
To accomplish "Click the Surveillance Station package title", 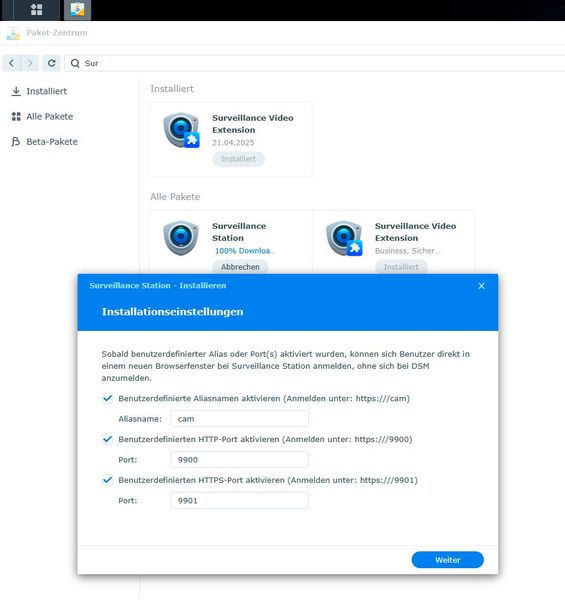I will click(x=239, y=232).
